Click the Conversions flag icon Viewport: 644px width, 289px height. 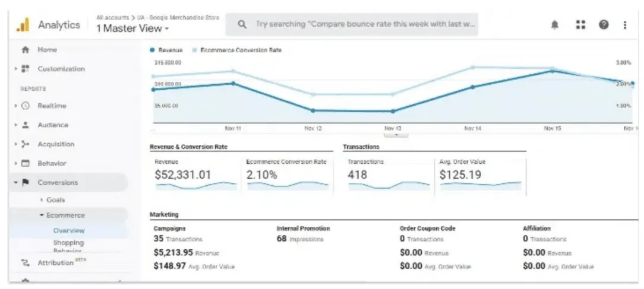click(26, 182)
